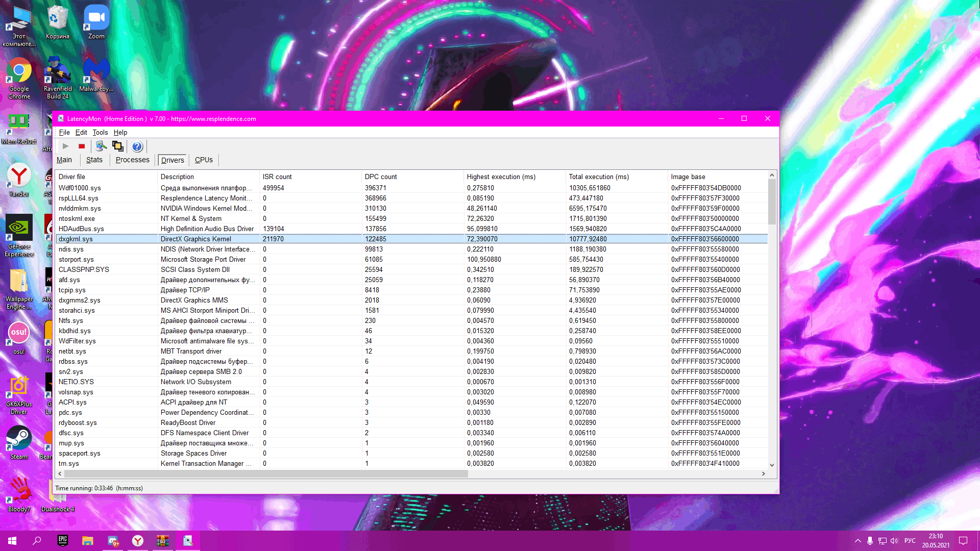Open Bloody7 desktop shortcut
The image size is (980, 551).
(19, 495)
